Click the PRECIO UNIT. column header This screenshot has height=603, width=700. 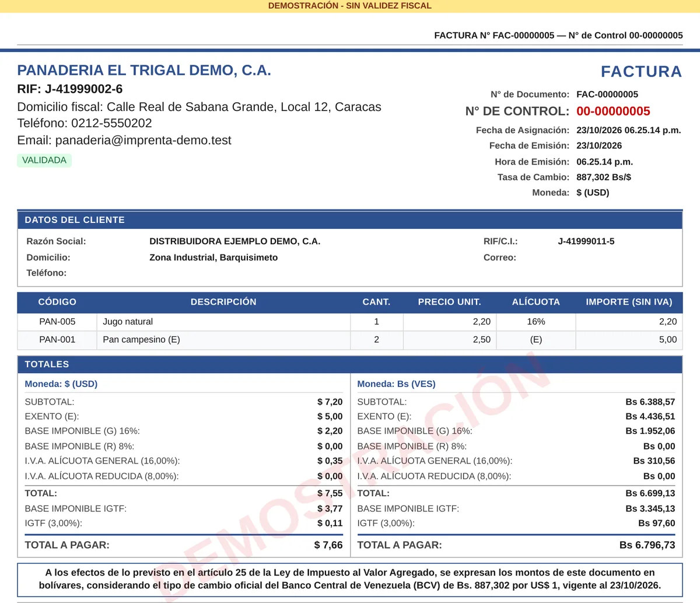click(x=450, y=302)
